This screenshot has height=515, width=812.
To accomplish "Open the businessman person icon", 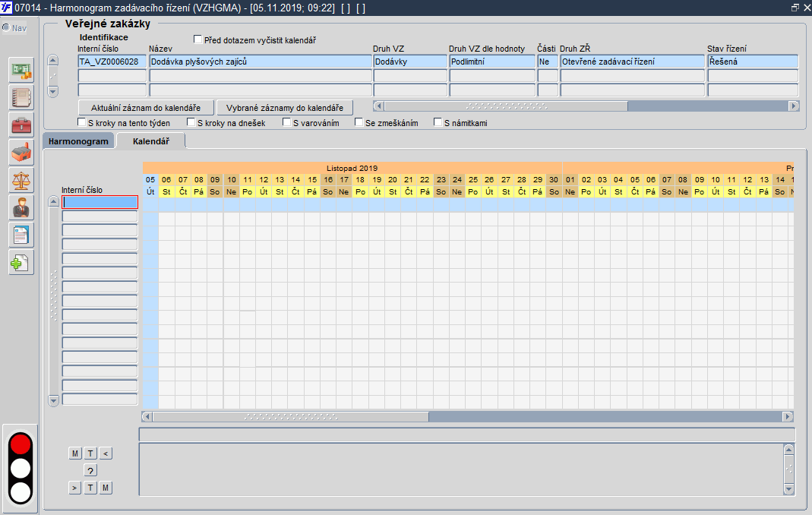I will (21, 208).
